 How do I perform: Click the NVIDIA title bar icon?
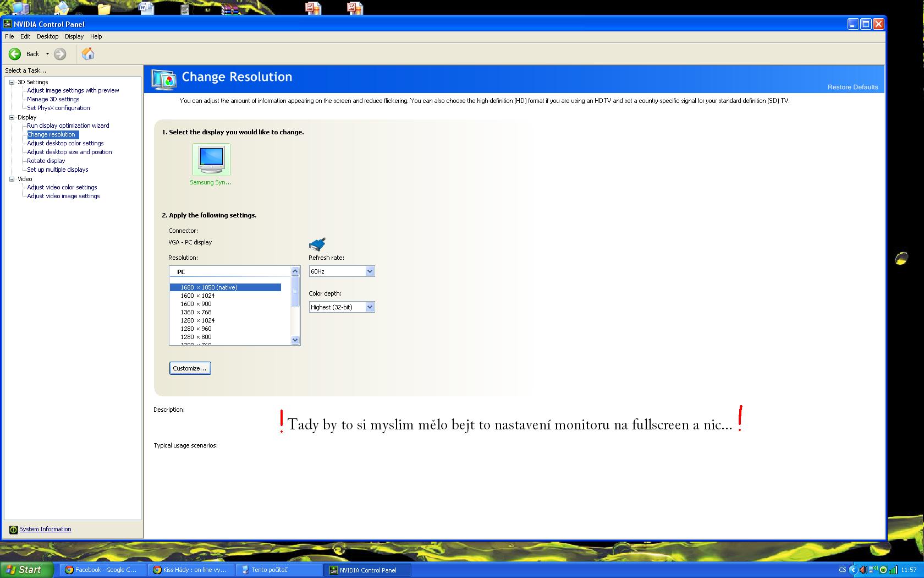pyautogui.click(x=8, y=24)
